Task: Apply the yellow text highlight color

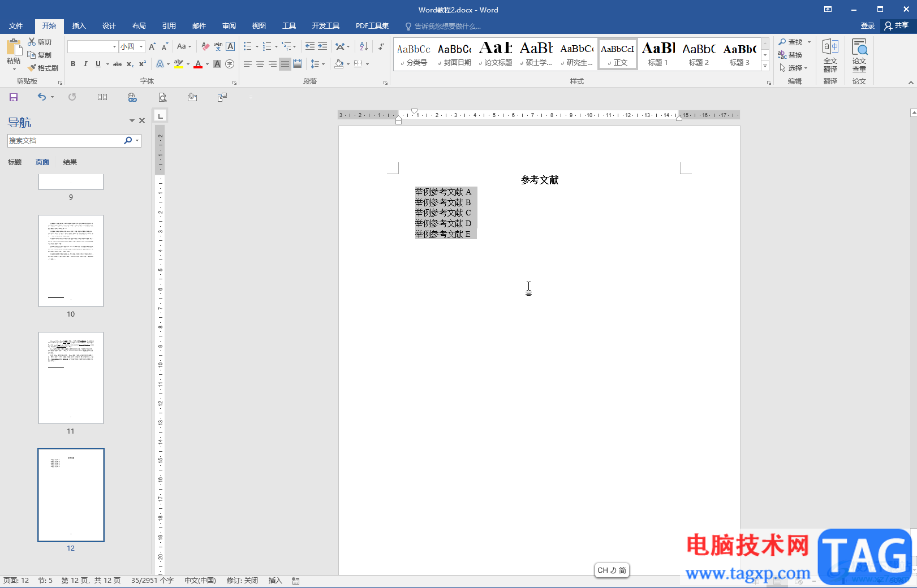Action: 179,64
